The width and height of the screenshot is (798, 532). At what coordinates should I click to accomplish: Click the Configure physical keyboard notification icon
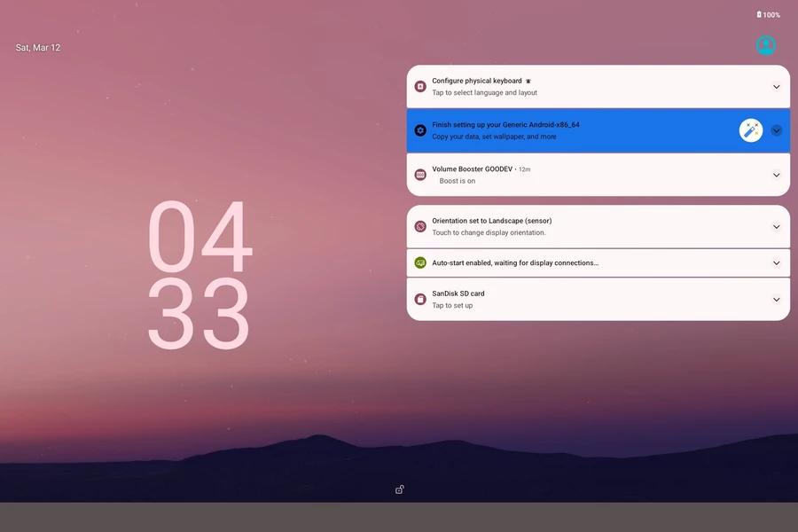click(420, 87)
